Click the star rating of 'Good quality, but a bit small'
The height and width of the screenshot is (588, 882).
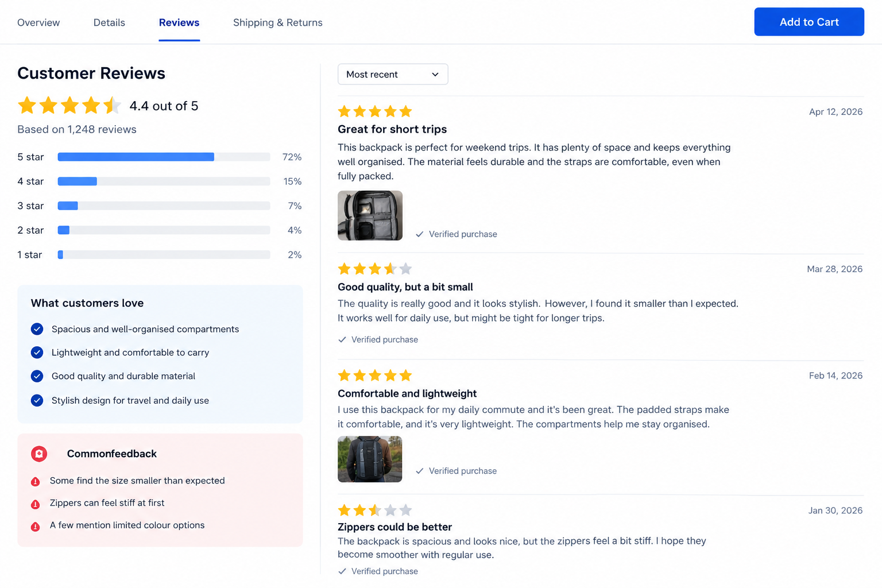click(x=375, y=269)
